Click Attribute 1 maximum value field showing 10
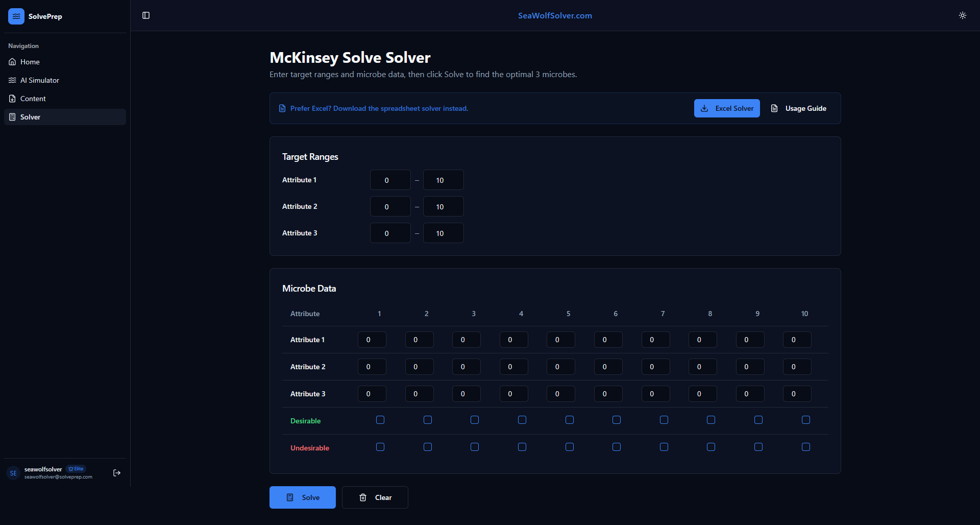Viewport: 980px width, 525px height. coord(443,180)
